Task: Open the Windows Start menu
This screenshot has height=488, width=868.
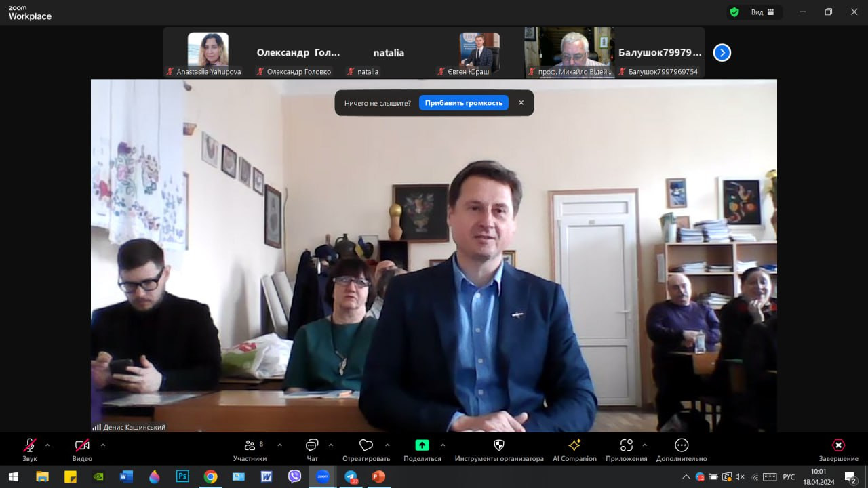Action: (x=13, y=476)
